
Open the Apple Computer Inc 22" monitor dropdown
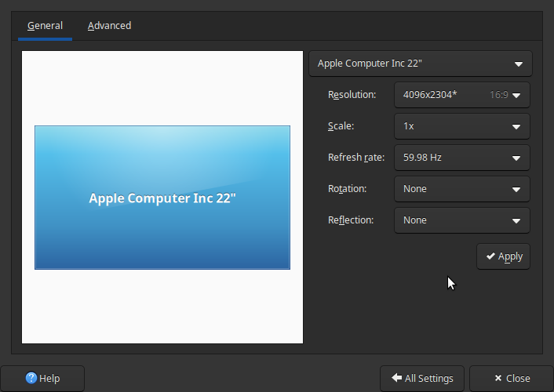pos(421,64)
